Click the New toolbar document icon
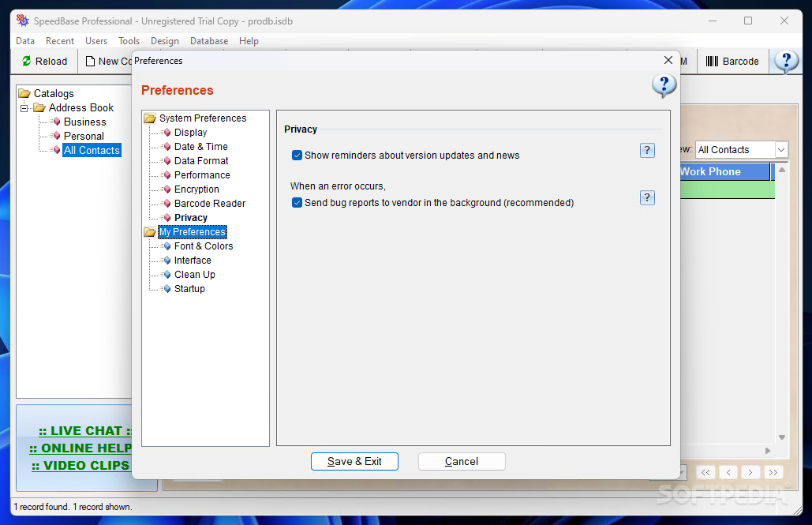 [x=90, y=61]
